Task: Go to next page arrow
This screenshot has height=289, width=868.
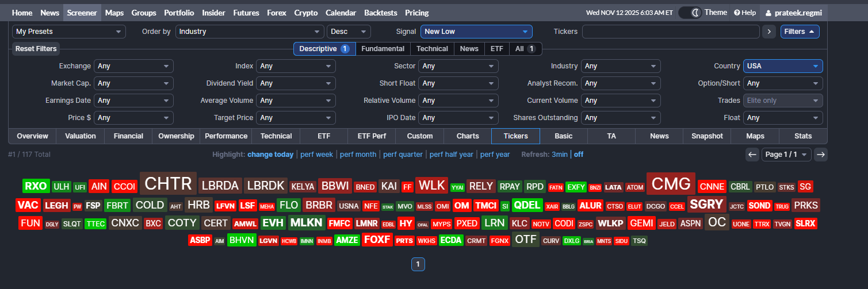Action: 821,154
